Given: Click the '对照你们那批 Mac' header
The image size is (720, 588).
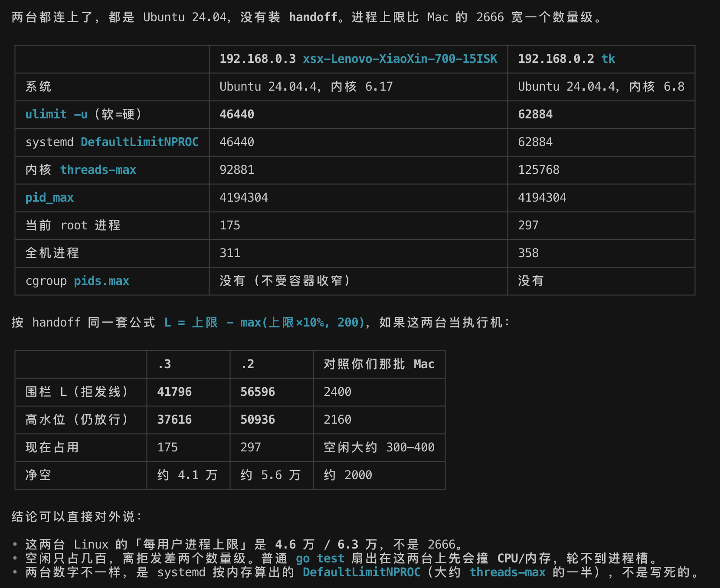Looking at the screenshot, I should click(379, 364).
